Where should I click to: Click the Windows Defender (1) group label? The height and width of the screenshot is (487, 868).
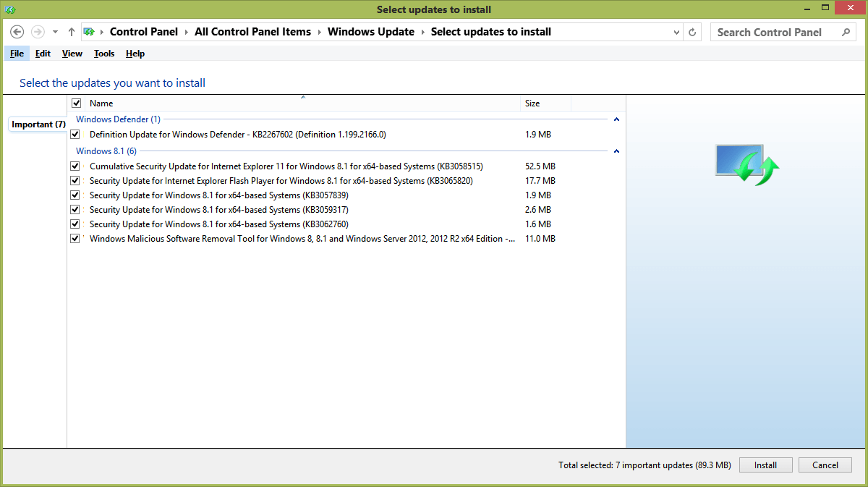pyautogui.click(x=118, y=119)
